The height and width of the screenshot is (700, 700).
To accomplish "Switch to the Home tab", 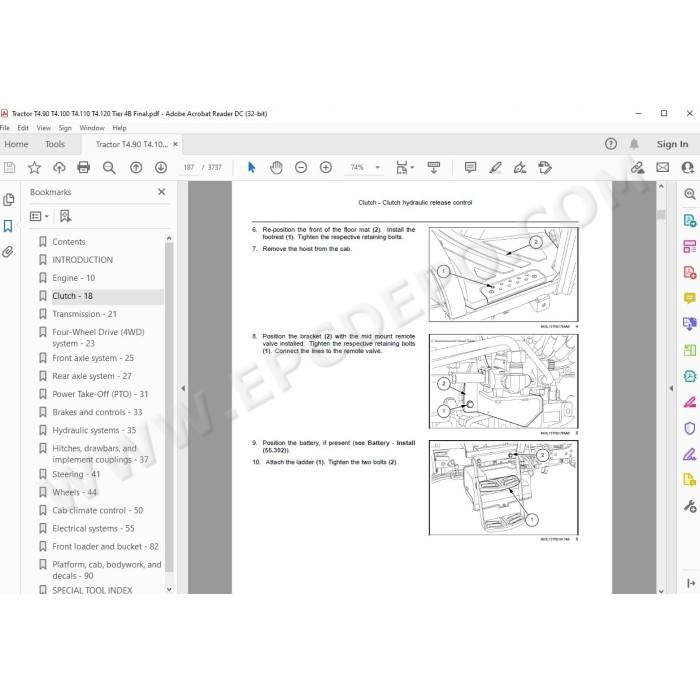I will click(x=16, y=144).
